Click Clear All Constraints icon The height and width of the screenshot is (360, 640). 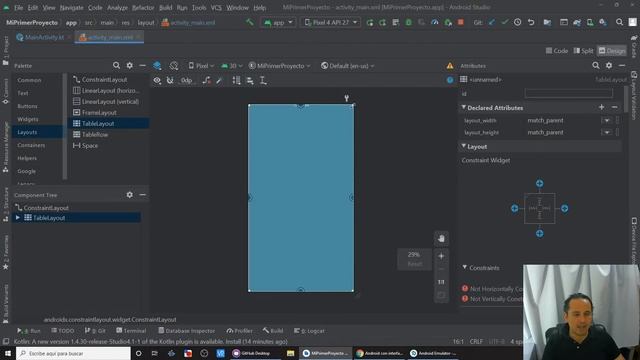pos(207,81)
